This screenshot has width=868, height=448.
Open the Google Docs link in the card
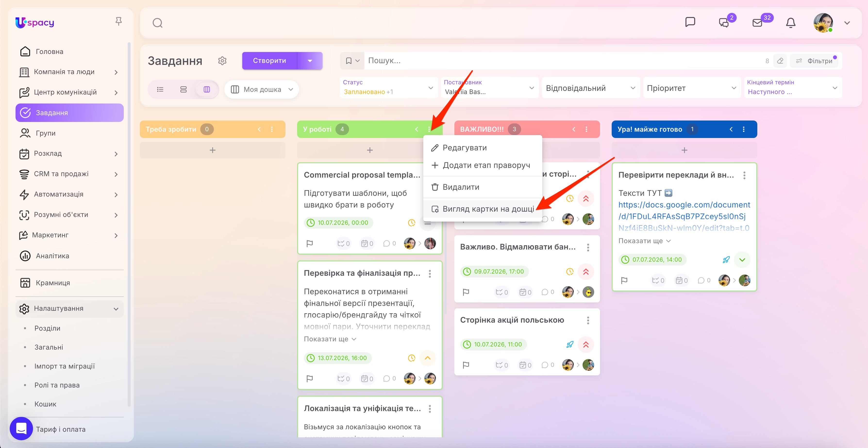(x=684, y=216)
